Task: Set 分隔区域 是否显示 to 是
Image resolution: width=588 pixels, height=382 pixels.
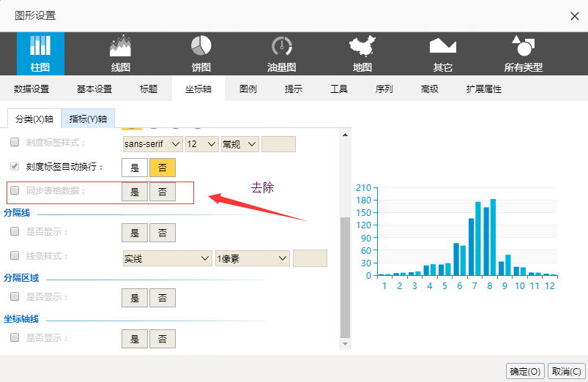Action: (135, 298)
